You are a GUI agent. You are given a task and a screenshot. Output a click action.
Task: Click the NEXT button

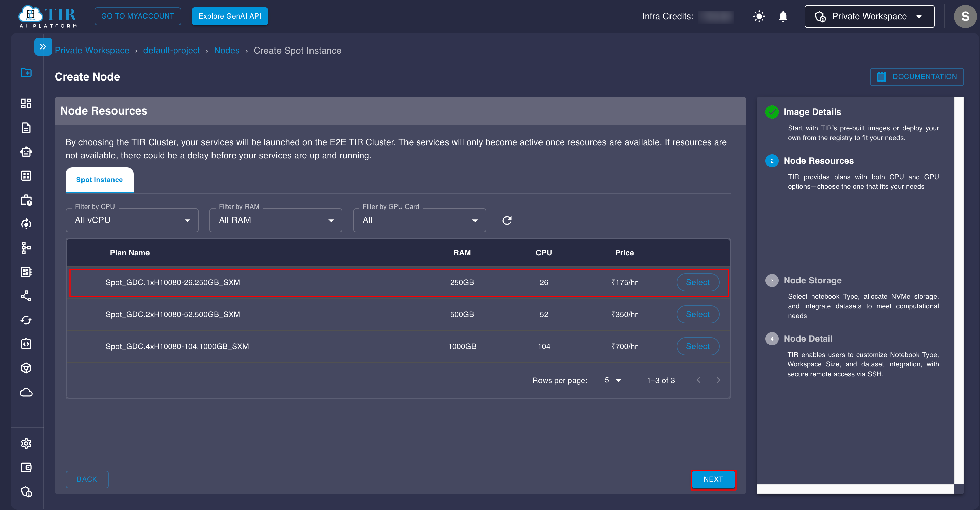click(x=713, y=480)
